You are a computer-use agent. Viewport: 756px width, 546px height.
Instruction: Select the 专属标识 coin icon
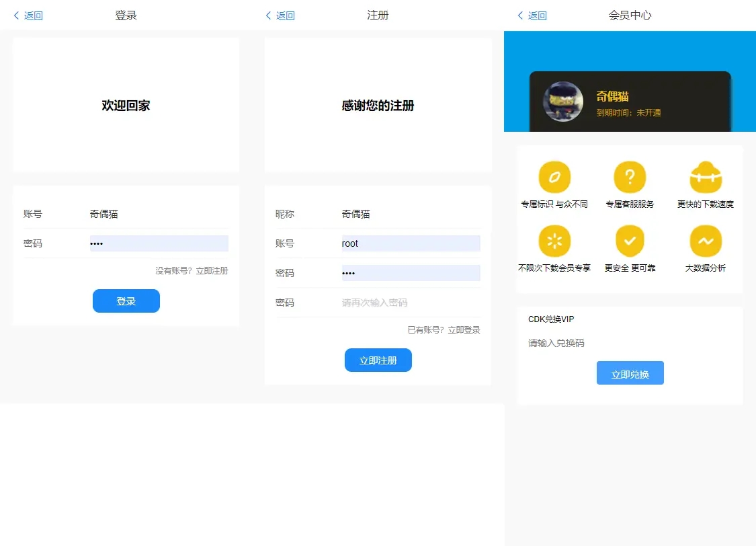(555, 178)
